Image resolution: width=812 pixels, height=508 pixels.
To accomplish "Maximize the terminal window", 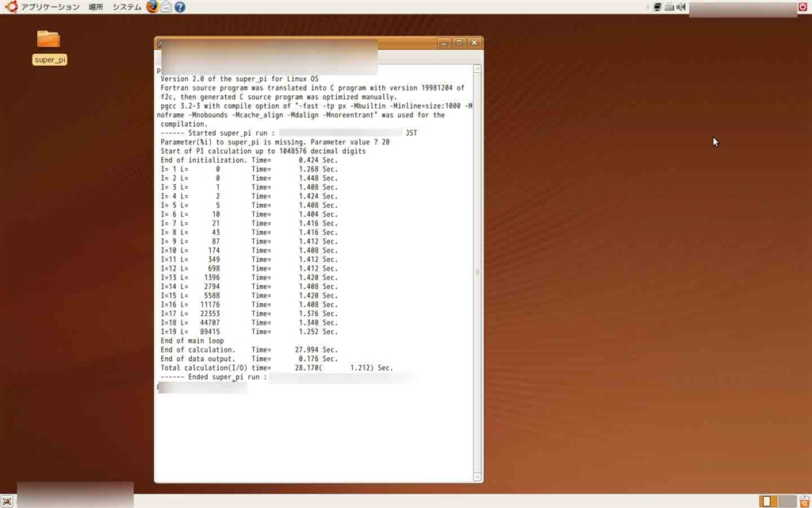I will tap(459, 43).
